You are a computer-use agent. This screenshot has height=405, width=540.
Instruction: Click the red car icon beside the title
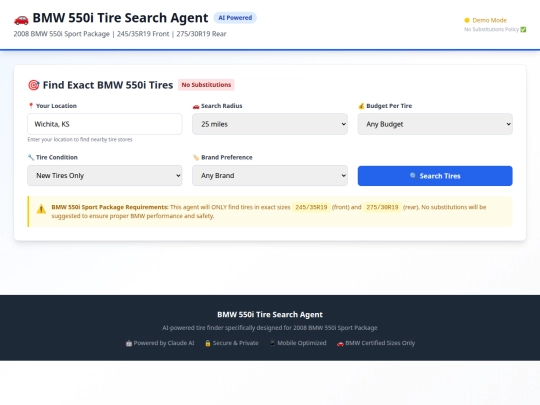[x=21, y=19]
